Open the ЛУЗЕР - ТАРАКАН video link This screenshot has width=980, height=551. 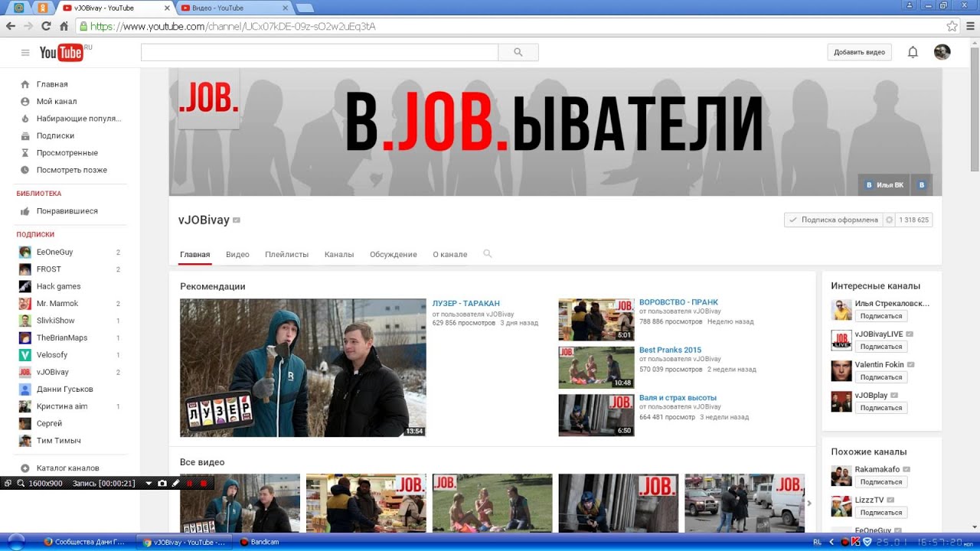click(465, 304)
